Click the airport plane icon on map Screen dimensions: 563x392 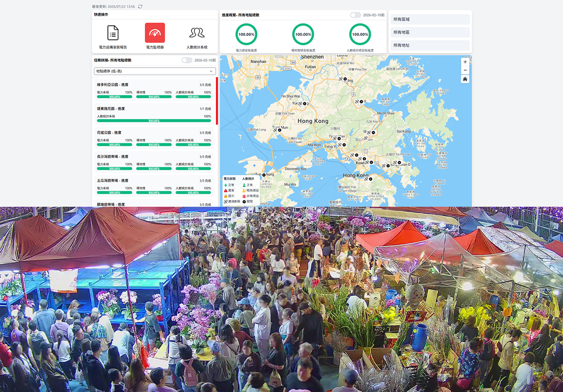coord(254,165)
